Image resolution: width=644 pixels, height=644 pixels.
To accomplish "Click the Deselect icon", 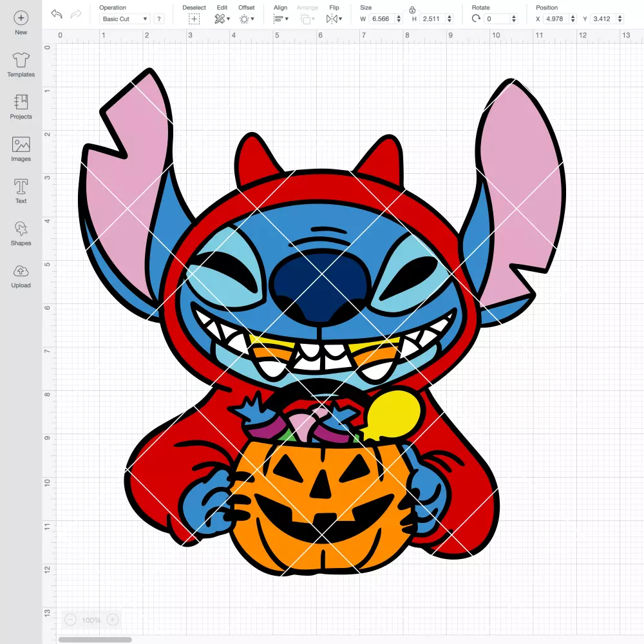I will point(194,19).
